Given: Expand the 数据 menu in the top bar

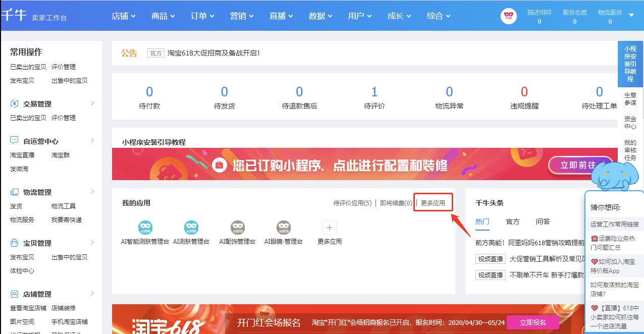Looking at the screenshot, I should pos(320,16).
